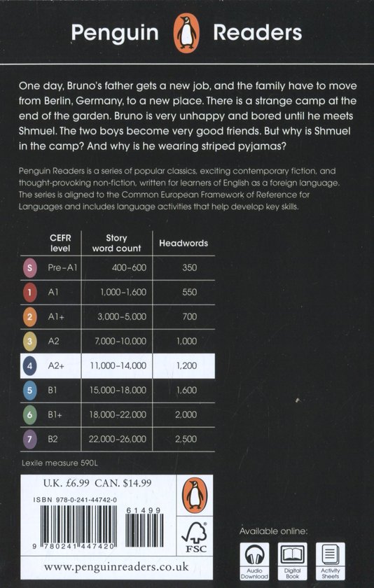Click the yellow level 3 circle
374x588 pixels.
click(x=30, y=342)
